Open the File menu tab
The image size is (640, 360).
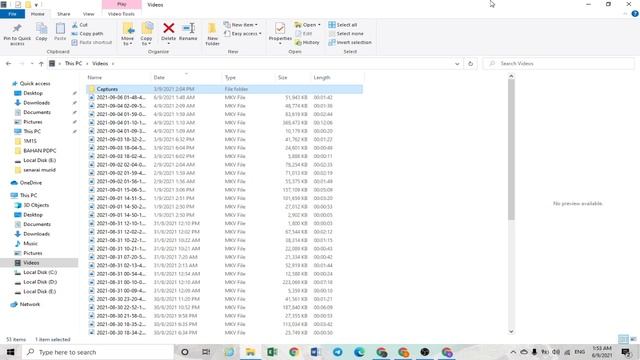13,14
